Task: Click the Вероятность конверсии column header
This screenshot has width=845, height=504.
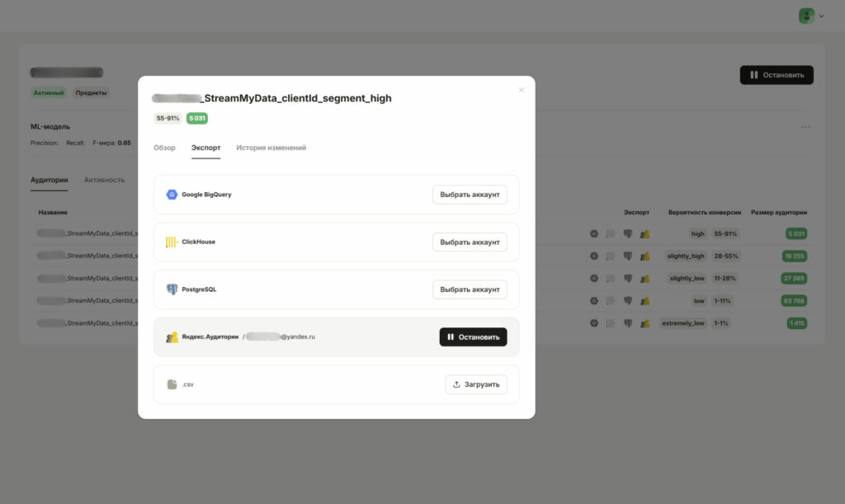Action: [x=705, y=212]
